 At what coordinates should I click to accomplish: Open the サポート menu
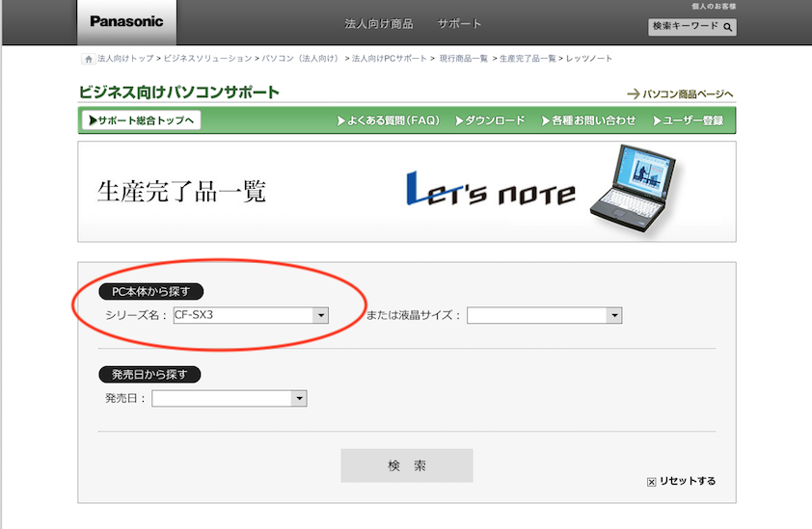coord(459,24)
